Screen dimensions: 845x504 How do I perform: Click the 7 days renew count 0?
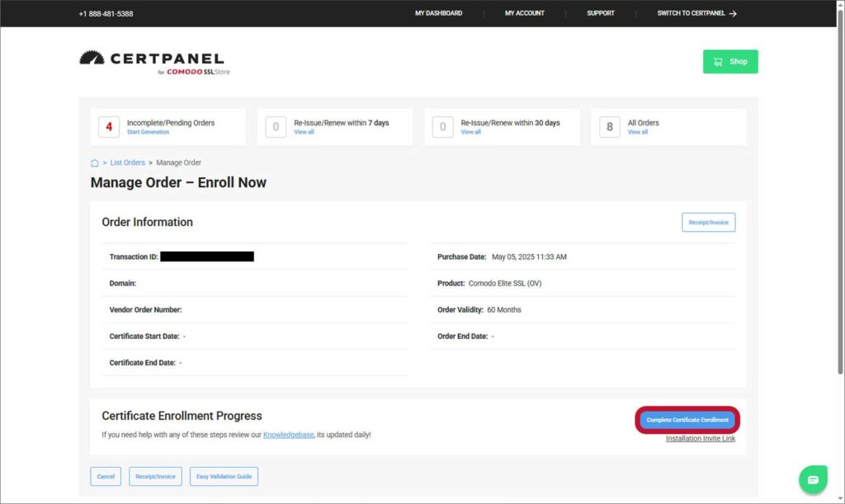[x=276, y=127]
